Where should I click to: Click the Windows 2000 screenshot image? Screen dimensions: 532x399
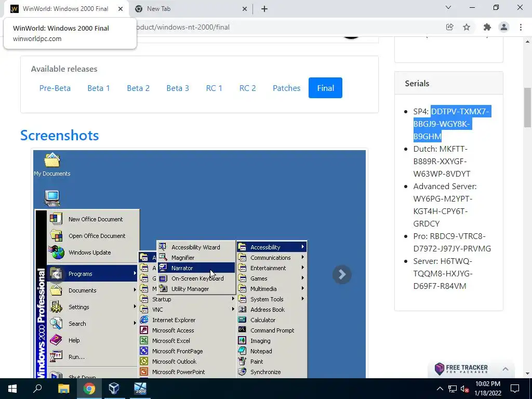point(199,264)
